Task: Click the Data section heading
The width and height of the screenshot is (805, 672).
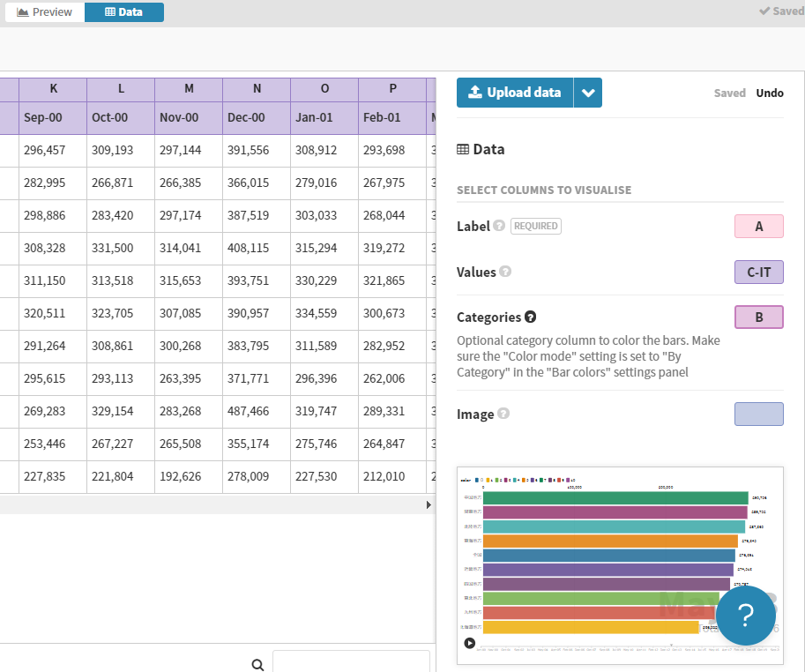Action: (x=481, y=149)
